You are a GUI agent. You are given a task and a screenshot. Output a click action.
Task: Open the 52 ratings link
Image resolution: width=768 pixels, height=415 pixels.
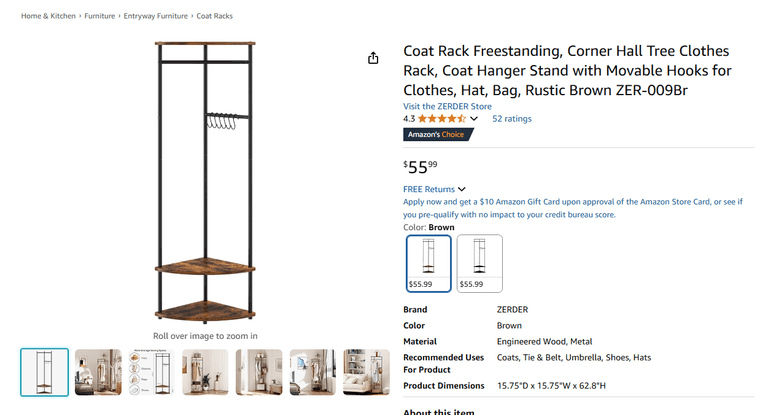[511, 119]
